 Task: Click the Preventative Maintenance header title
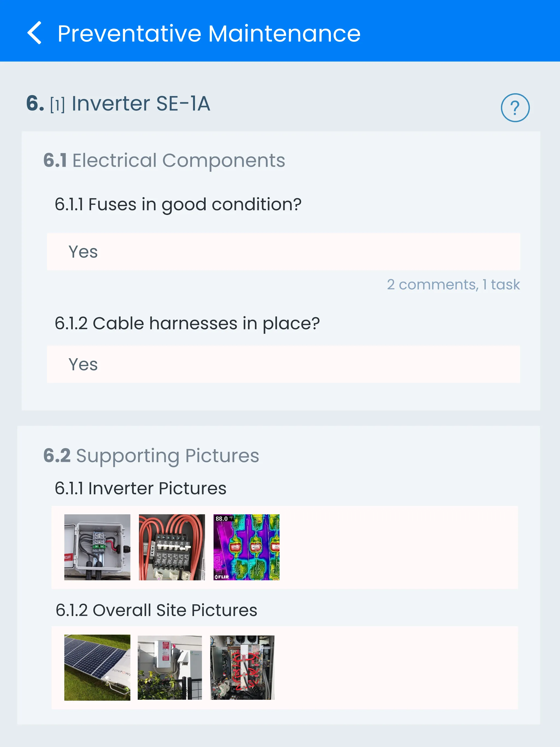209,33
